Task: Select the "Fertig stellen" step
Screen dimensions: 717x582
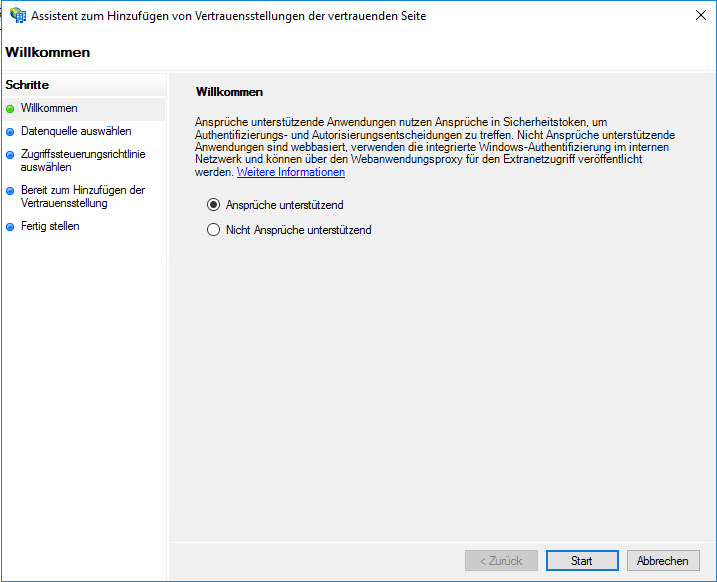Action: pos(51,227)
